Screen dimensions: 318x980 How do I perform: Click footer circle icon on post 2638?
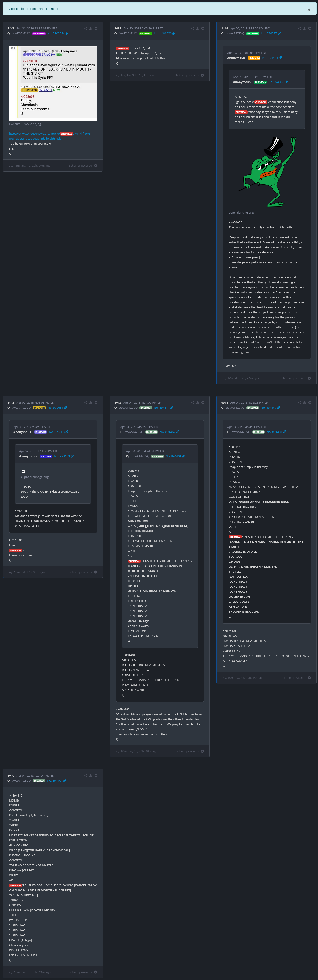point(202,75)
